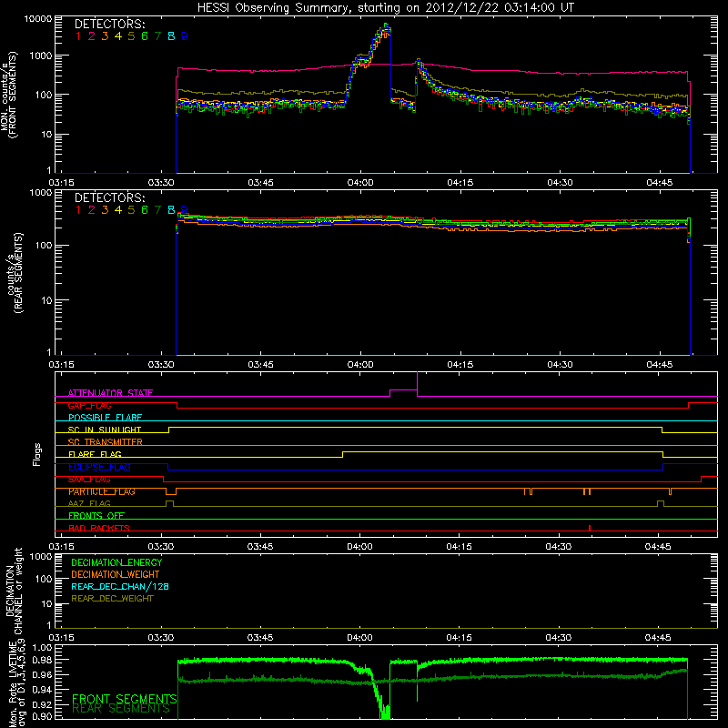The width and height of the screenshot is (728, 728).
Task: Click the SC_IN_SUNLIGHT label
Action: [x=105, y=430]
